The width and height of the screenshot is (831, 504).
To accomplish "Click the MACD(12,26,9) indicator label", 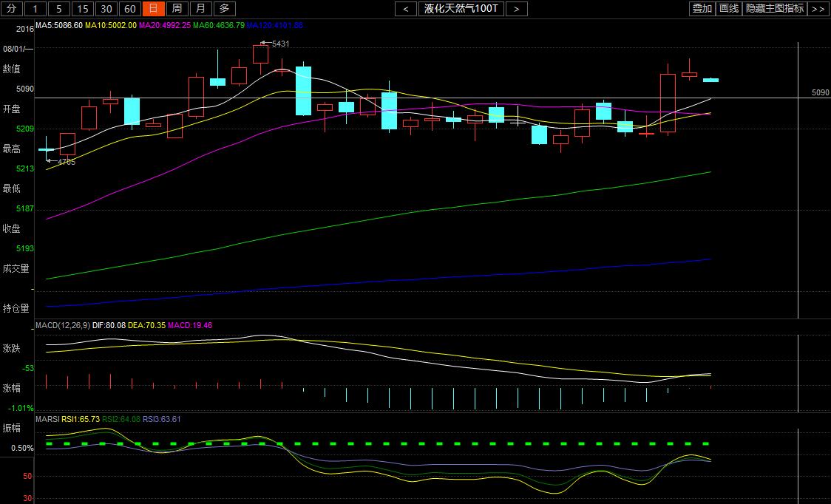I will click(x=63, y=324).
